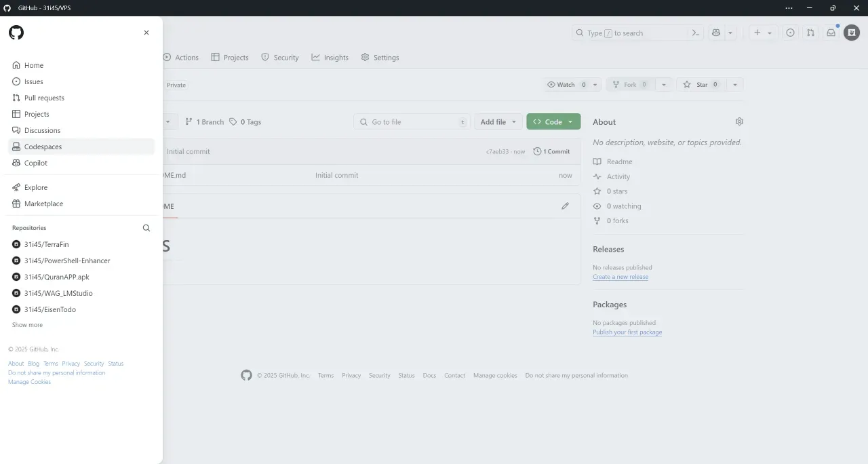
Task: Open the Activity link in About
Action: tap(612, 176)
